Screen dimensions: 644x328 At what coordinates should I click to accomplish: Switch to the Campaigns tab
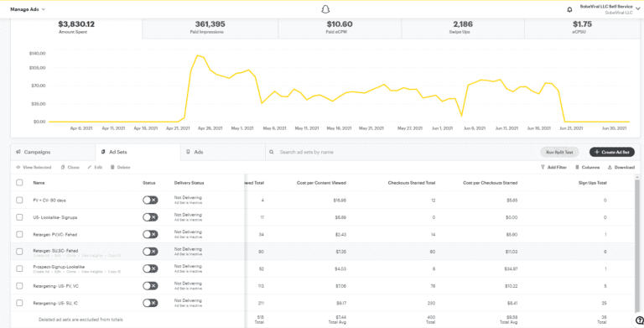[x=53, y=152]
